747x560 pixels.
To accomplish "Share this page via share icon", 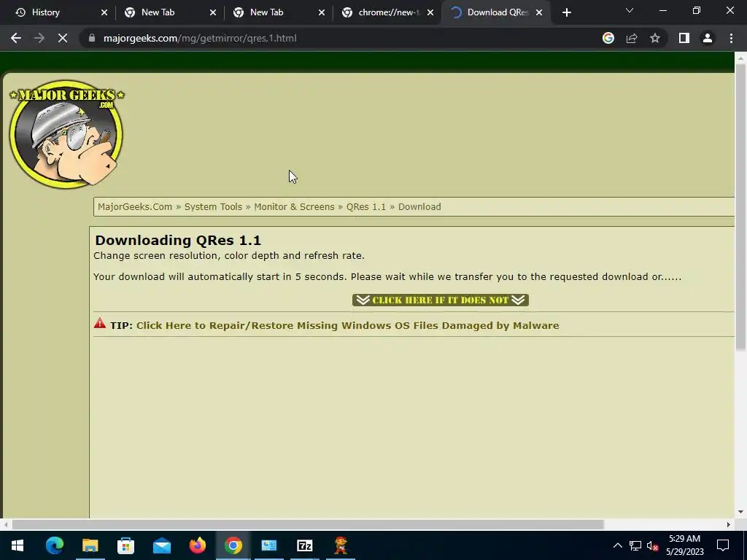I will point(632,38).
